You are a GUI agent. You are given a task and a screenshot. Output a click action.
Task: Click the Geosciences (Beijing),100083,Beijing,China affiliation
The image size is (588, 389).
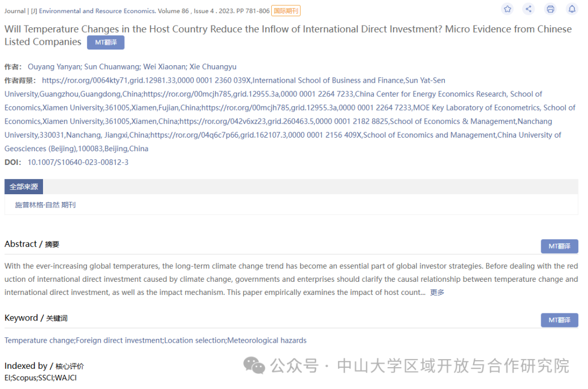[x=77, y=149]
